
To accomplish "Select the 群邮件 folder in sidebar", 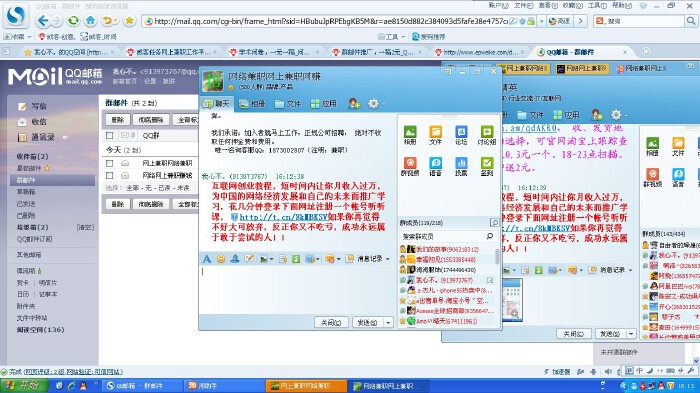I will pyautogui.click(x=53, y=180).
